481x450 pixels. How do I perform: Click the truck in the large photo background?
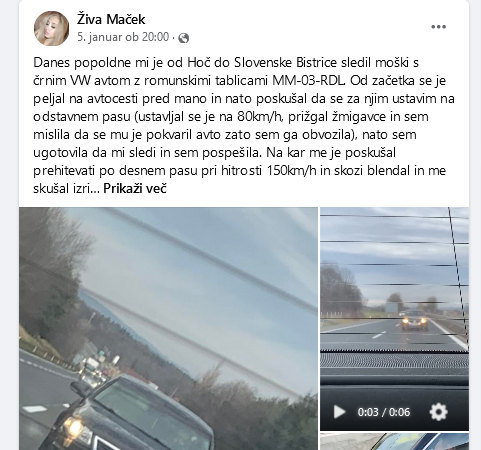[89, 367]
